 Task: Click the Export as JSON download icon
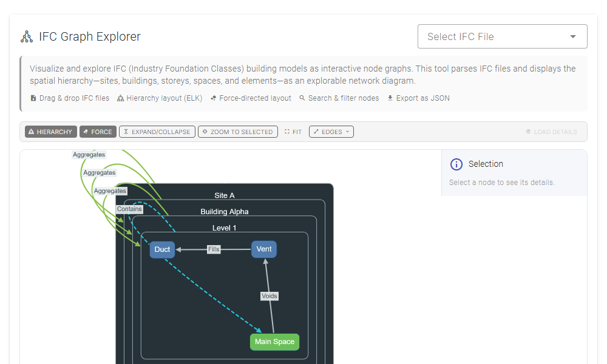tap(389, 98)
